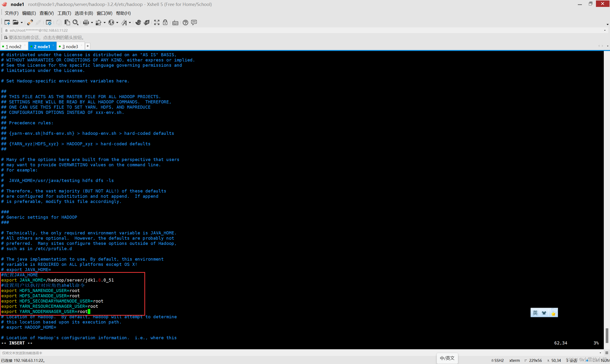Viewport: 610px width, 364px height.
Task: Expand the toolbar overflow arrow
Action: (x=607, y=24)
